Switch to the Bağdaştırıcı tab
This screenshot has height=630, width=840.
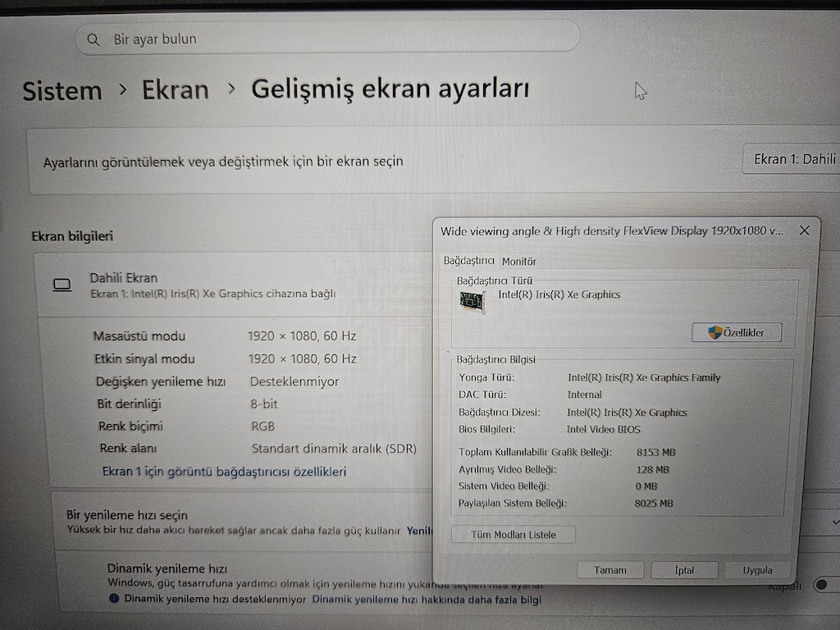click(468, 260)
